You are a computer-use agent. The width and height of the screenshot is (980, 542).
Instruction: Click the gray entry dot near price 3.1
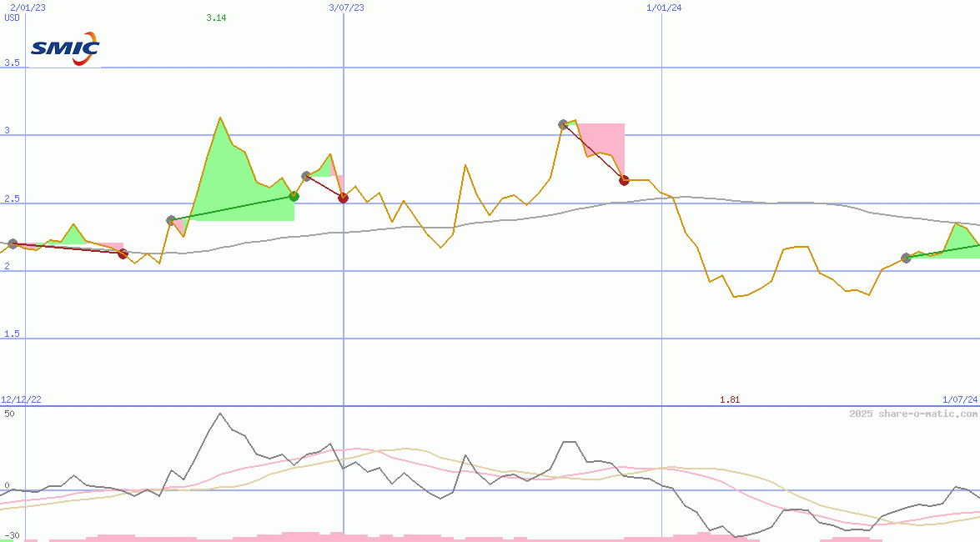coord(563,124)
